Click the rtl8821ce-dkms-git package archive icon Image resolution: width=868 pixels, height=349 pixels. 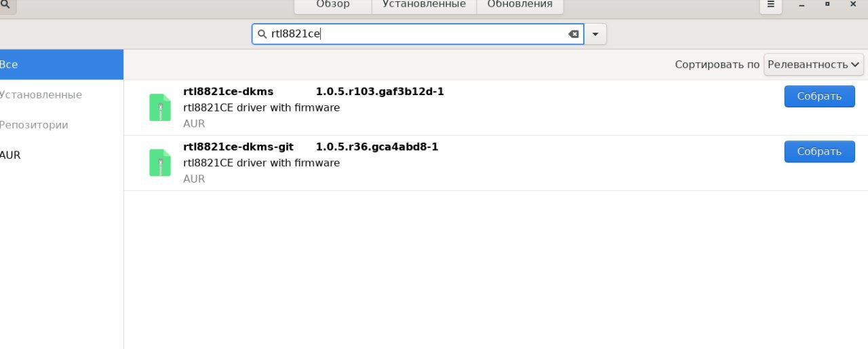pos(160,163)
